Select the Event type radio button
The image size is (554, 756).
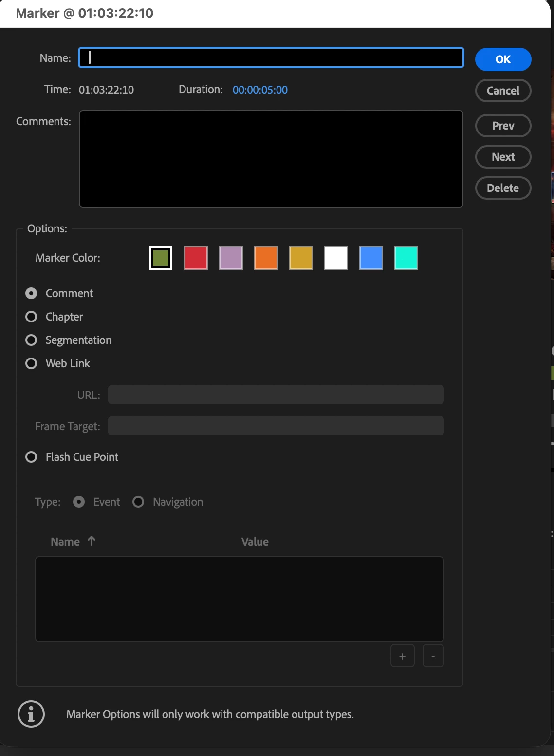coord(79,502)
